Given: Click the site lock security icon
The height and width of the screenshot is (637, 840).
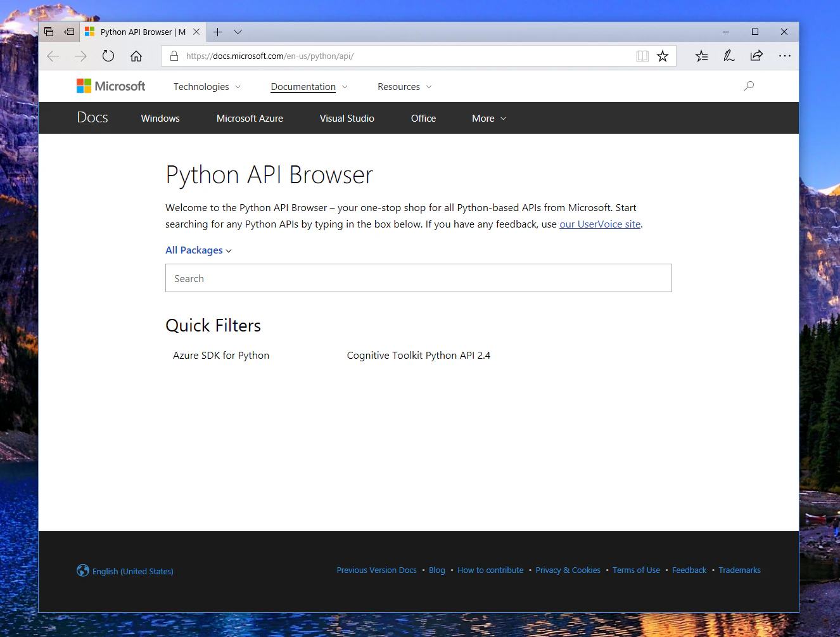Looking at the screenshot, I should [174, 56].
